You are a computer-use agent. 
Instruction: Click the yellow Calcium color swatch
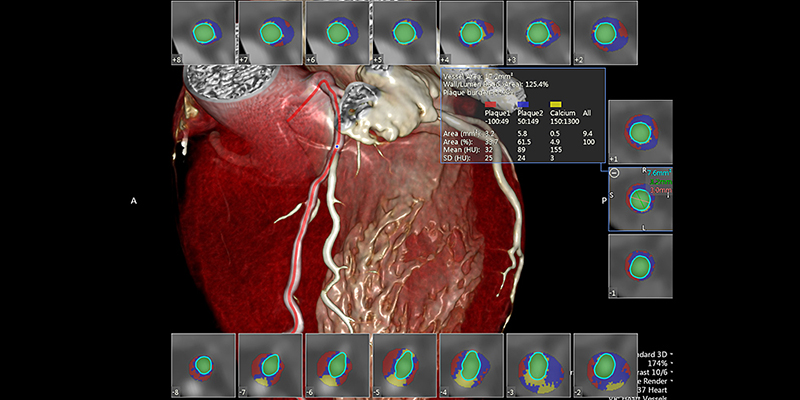(557, 104)
